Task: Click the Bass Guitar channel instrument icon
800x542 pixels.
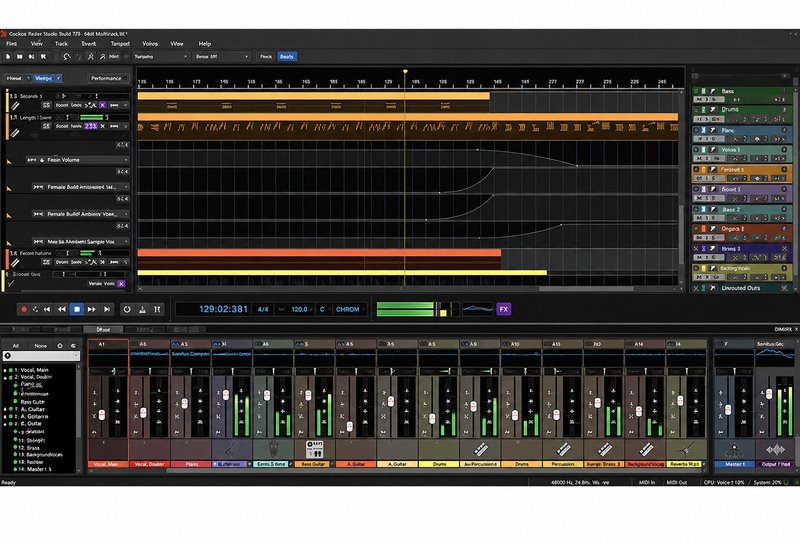Action: coord(314,450)
